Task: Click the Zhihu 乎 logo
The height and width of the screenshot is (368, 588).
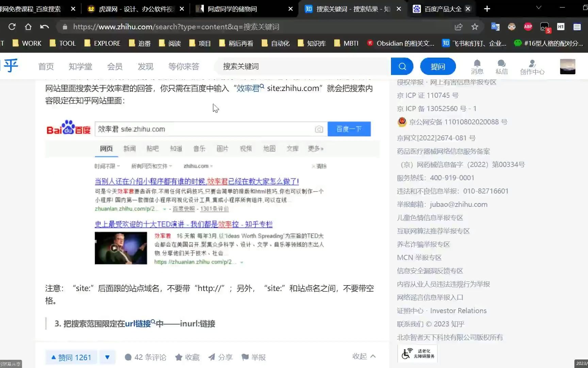Action: click(x=10, y=65)
